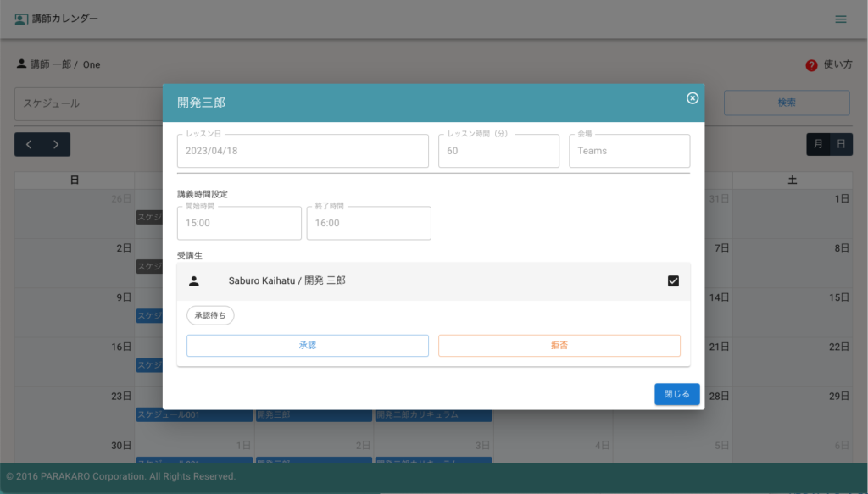
Task: Open the レッスン日 date field
Action: [303, 151]
